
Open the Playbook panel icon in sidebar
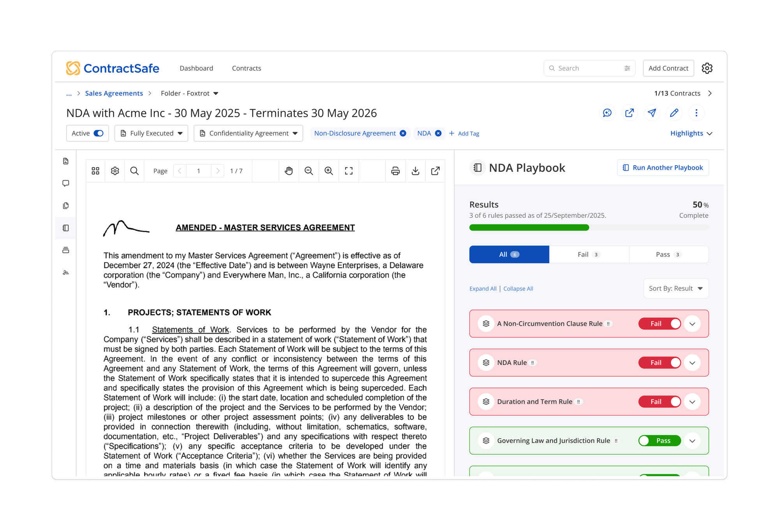(x=66, y=228)
